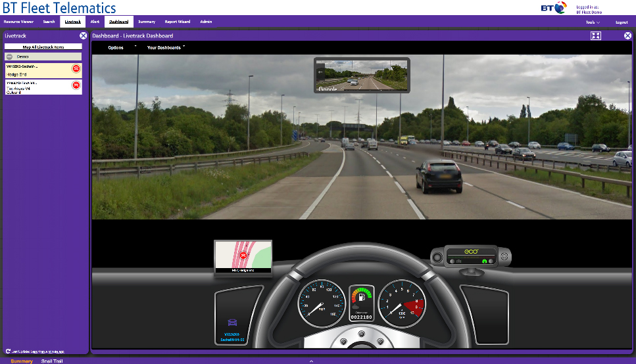
Task: Click the vehicle registration text under the car icon
Action: 232,337
